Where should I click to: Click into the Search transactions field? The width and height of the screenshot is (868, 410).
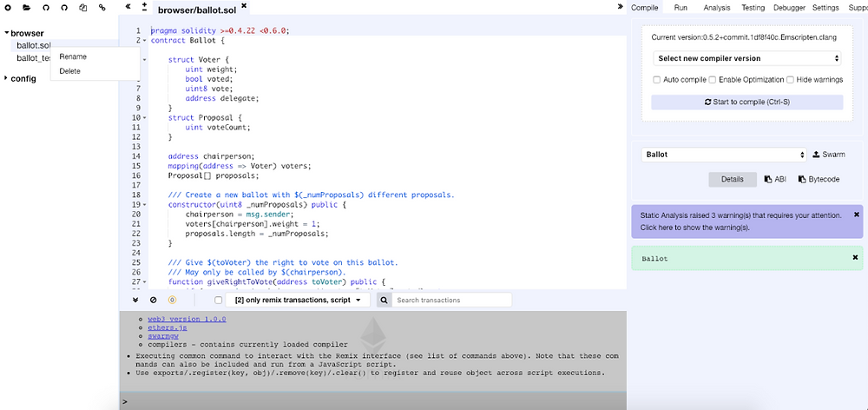451,300
